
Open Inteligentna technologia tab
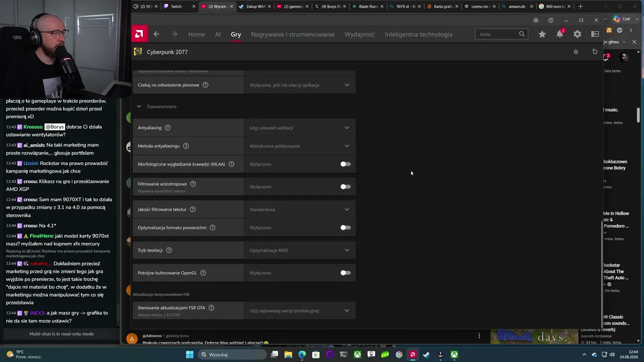[x=419, y=34]
